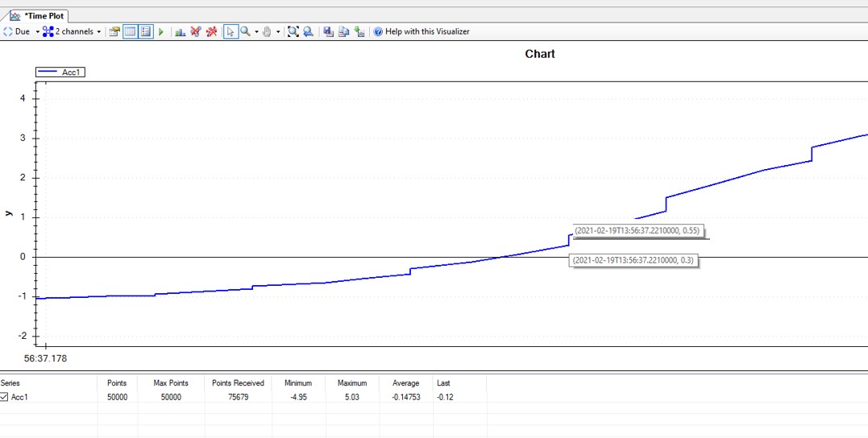The image size is (868, 438).
Task: Click the Minimum column header
Action: pos(298,382)
